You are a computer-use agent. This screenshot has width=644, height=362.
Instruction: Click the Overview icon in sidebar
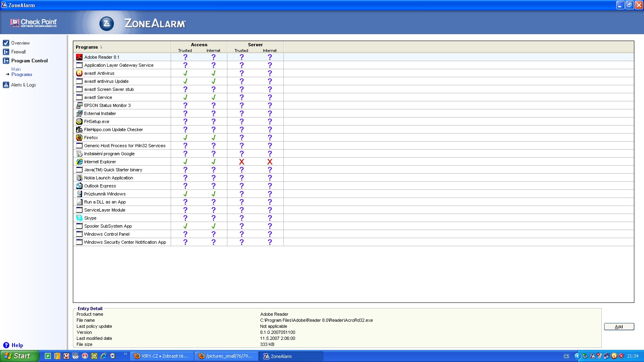click(6, 43)
